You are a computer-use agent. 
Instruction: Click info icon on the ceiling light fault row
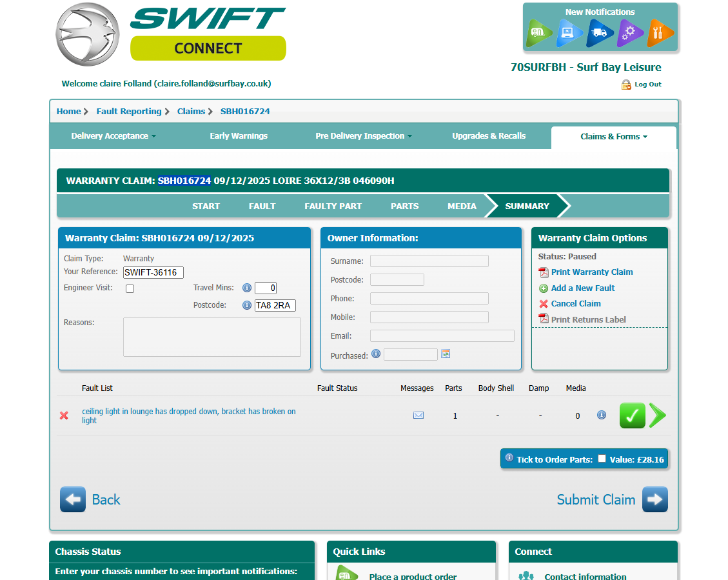click(x=601, y=415)
